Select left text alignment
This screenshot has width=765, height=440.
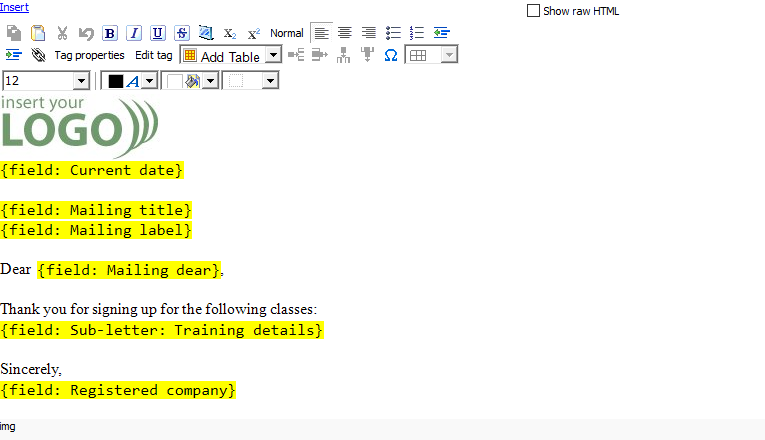tap(321, 33)
